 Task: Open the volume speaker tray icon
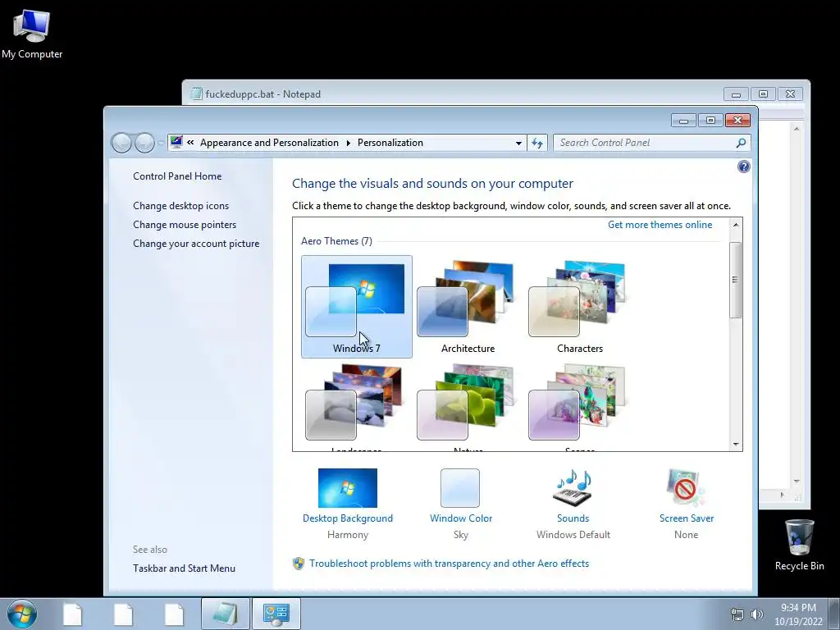click(757, 614)
